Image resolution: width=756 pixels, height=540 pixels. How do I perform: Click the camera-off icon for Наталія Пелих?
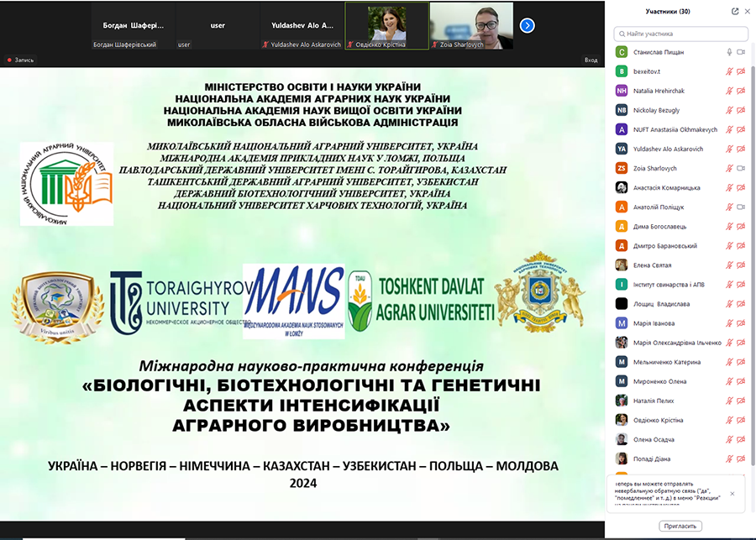tap(741, 401)
